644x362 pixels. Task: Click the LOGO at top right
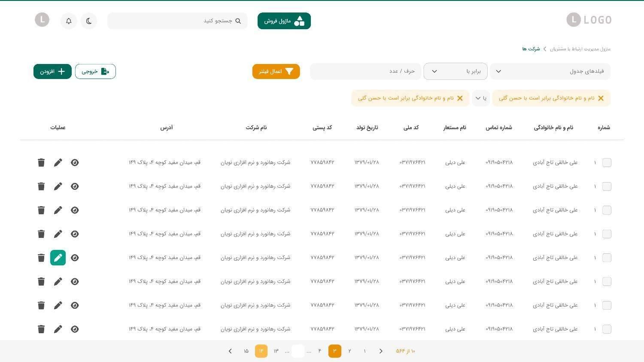point(589,20)
